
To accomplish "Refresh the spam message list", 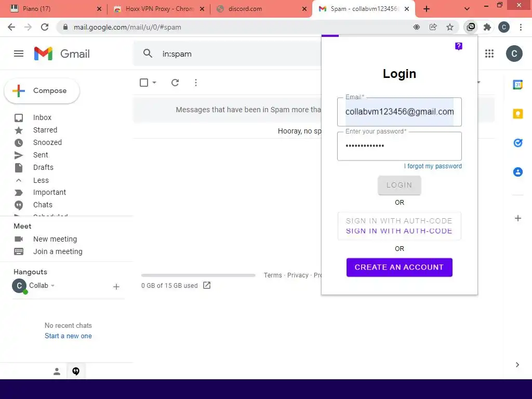I will 175,83.
